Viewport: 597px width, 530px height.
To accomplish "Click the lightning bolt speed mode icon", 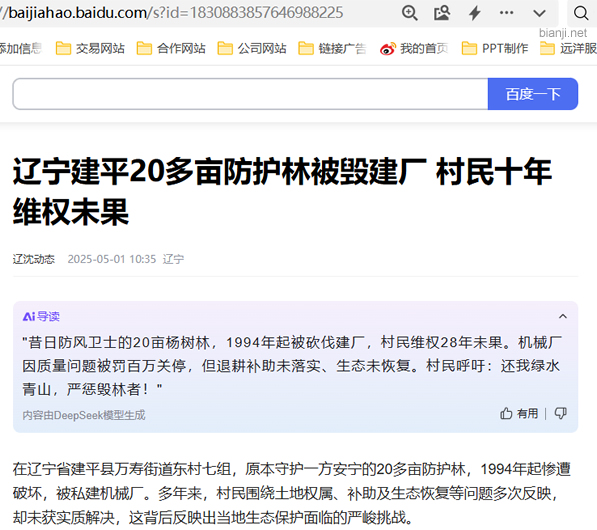I will [474, 13].
